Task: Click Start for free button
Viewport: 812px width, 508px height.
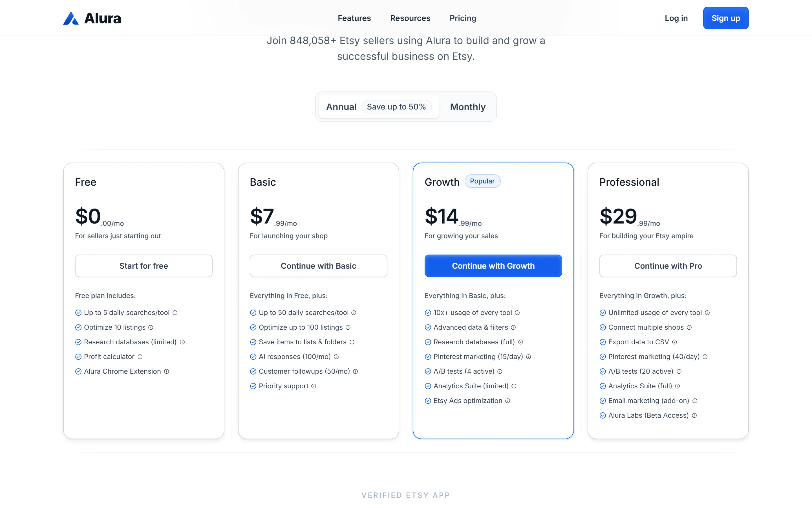Action: pyautogui.click(x=144, y=266)
